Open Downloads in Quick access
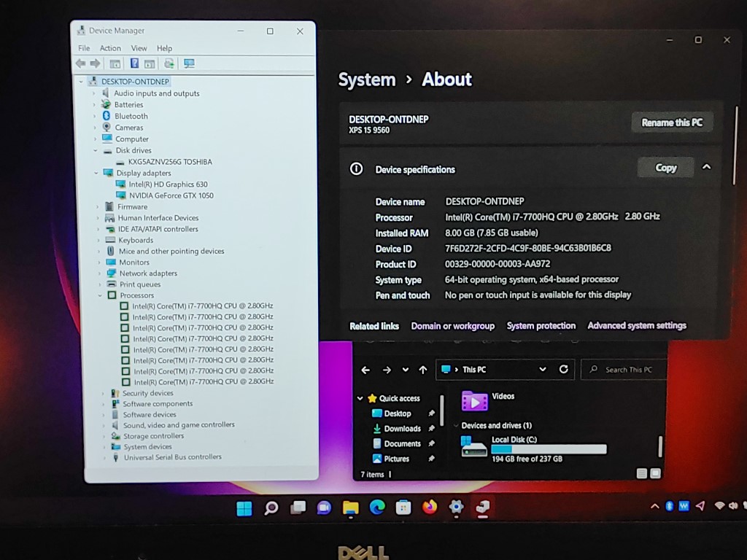The height and width of the screenshot is (560, 747). click(402, 429)
